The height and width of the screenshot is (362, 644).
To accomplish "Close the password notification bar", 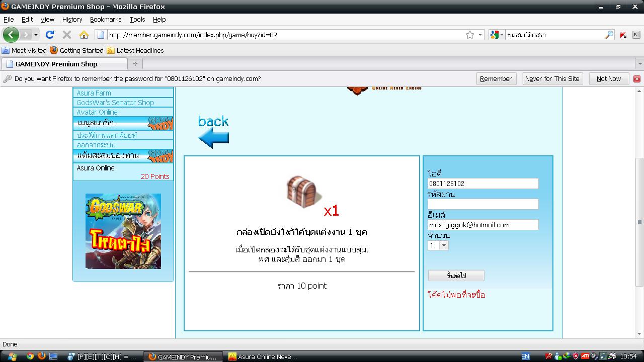I will click(636, 79).
